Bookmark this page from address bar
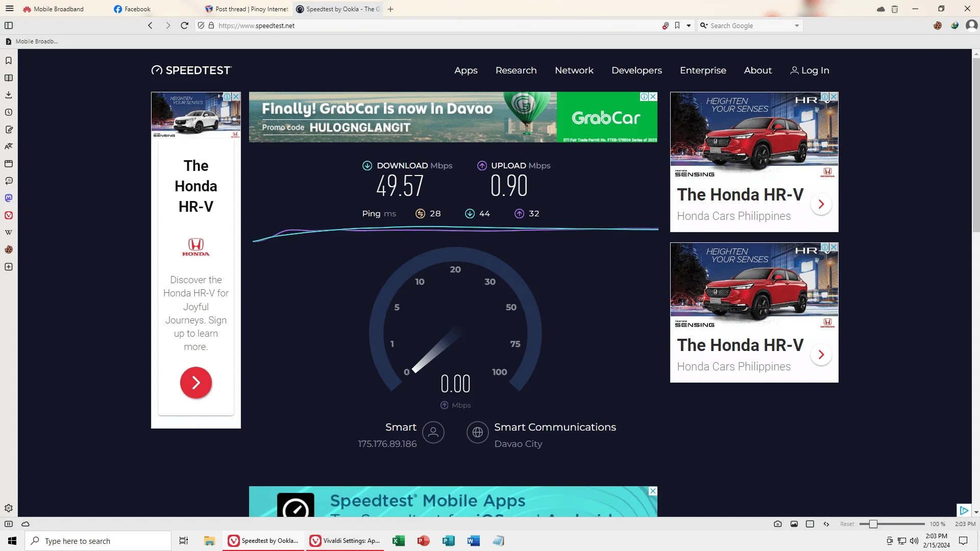Screen dimensions: 980x551 [677, 26]
